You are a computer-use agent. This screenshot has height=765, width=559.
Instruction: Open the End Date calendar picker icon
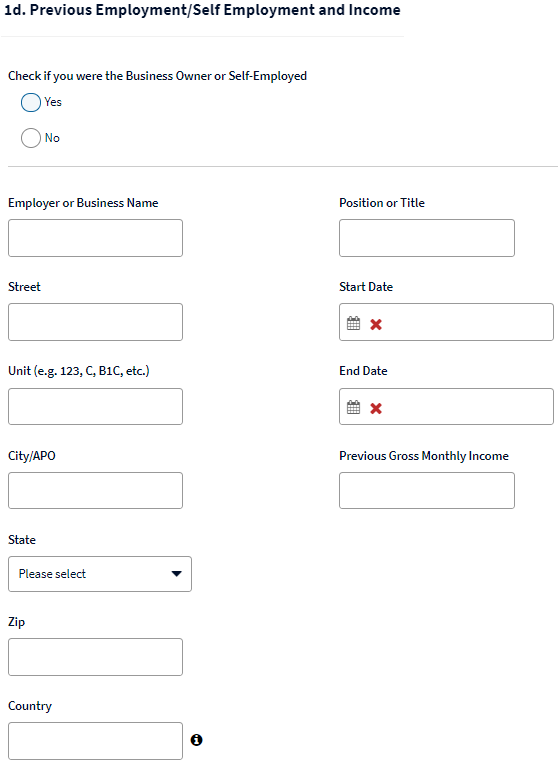pyautogui.click(x=353, y=407)
